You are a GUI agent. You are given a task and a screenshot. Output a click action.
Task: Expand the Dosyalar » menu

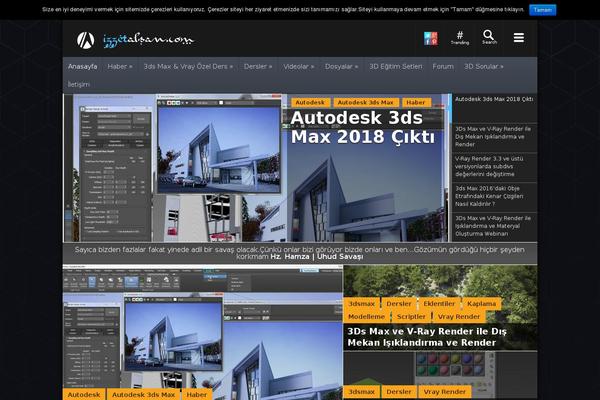(x=341, y=66)
